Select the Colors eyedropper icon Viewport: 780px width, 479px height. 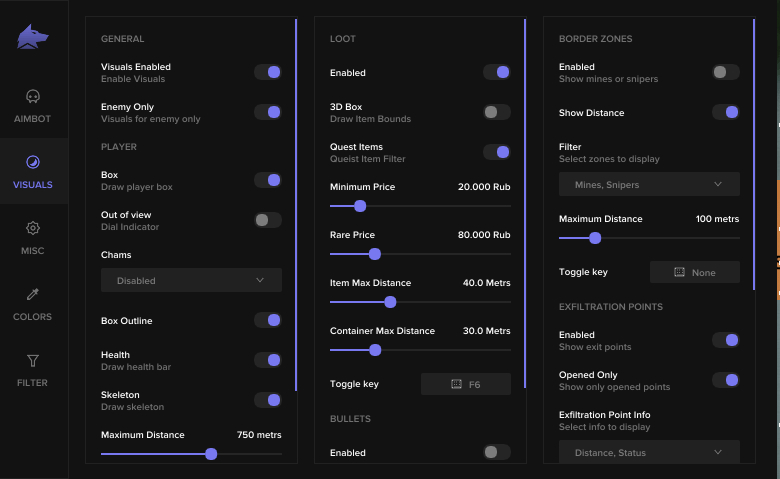coord(33,295)
